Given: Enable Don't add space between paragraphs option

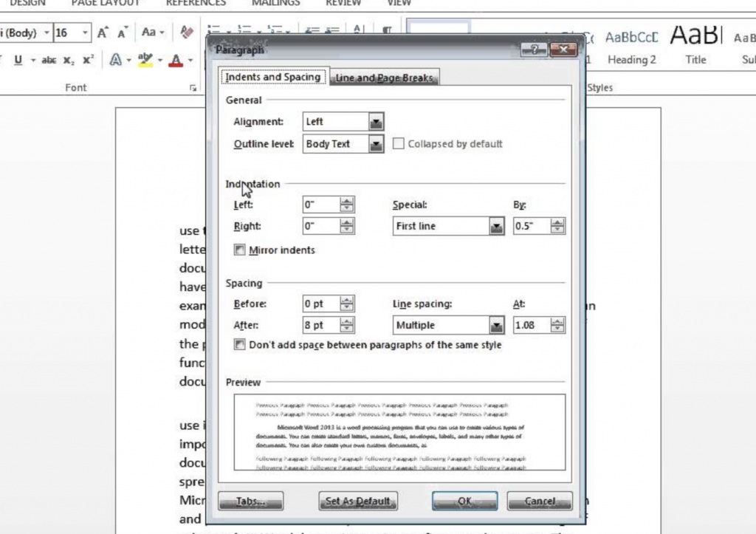Looking at the screenshot, I should [239, 344].
